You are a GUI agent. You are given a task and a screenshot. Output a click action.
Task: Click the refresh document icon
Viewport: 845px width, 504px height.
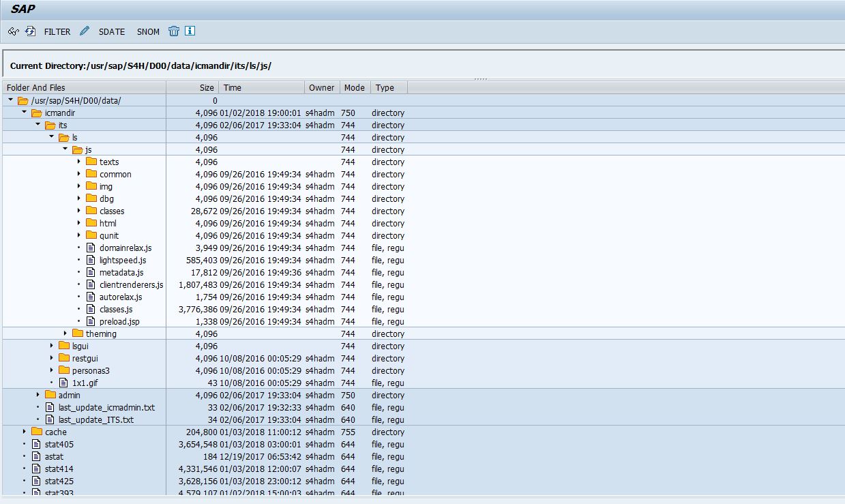pyautogui.click(x=30, y=31)
